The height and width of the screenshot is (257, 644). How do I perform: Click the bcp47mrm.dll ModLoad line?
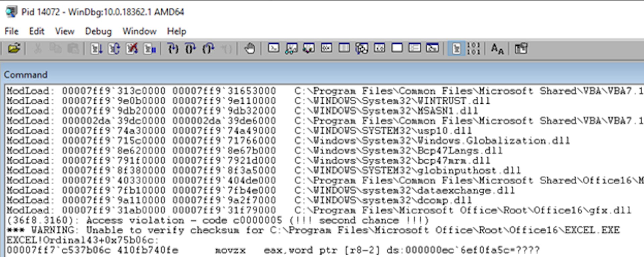tap(249, 160)
